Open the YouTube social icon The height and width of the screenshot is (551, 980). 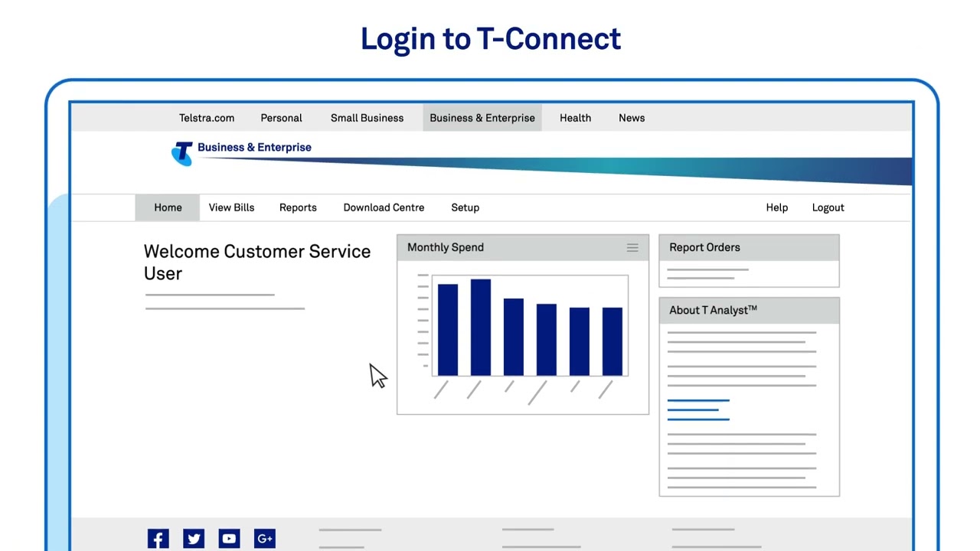coord(229,539)
